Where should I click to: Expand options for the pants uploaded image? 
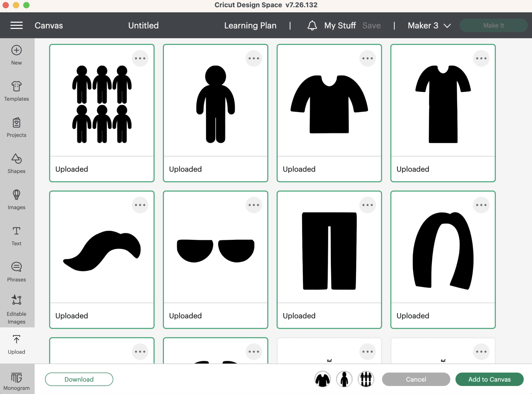pyautogui.click(x=367, y=205)
